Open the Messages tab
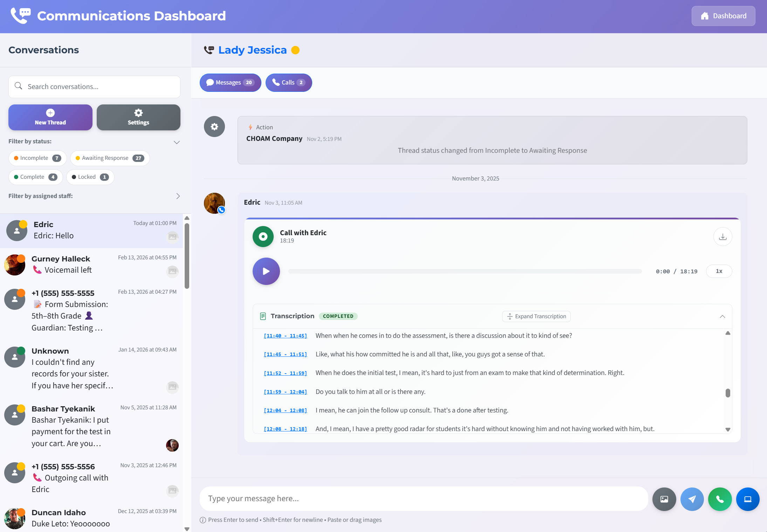This screenshot has height=532, width=767. click(230, 82)
